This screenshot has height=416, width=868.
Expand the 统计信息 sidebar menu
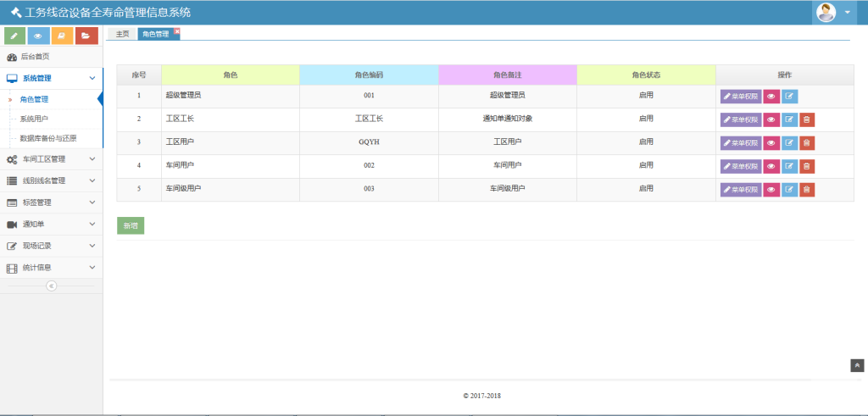click(51, 268)
